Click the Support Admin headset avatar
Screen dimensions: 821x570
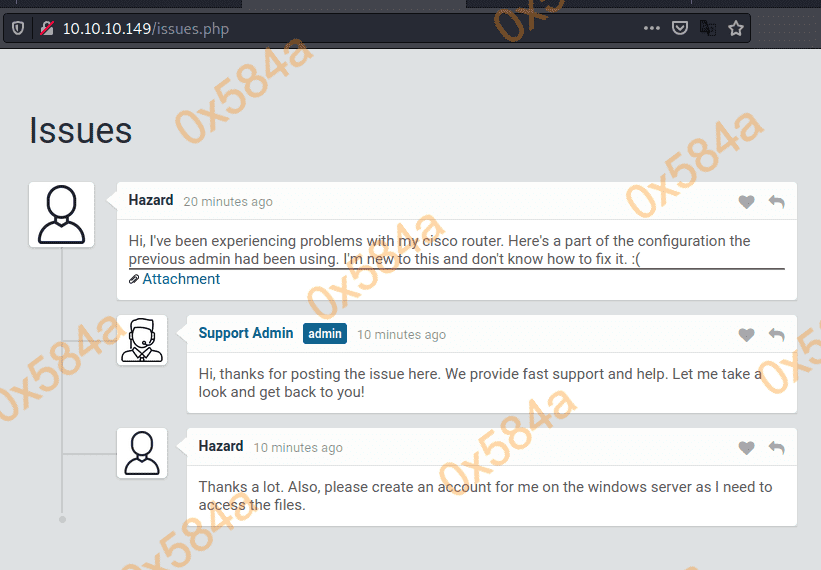[x=142, y=340]
